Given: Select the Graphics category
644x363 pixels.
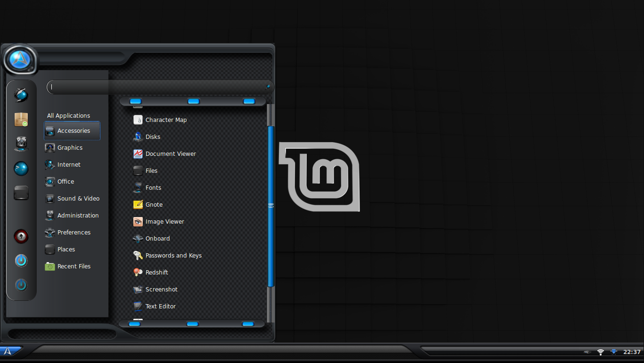Looking at the screenshot, I should tap(70, 148).
